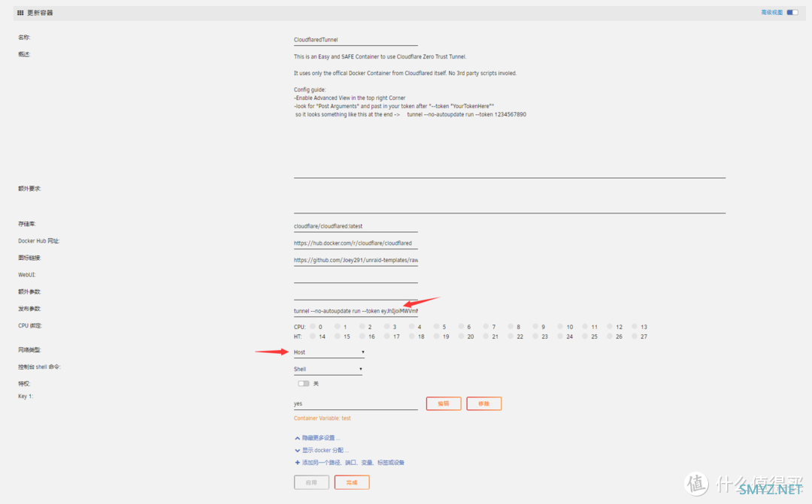812x504 pixels.
Task: Click the Docker Hub URL field
Action: (355, 243)
